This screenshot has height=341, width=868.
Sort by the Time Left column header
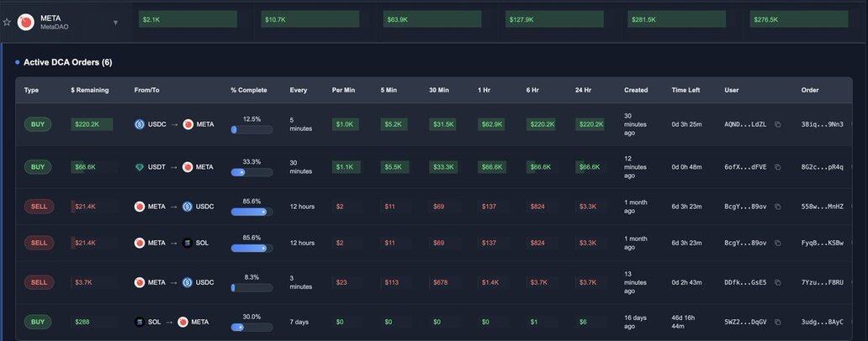click(685, 90)
